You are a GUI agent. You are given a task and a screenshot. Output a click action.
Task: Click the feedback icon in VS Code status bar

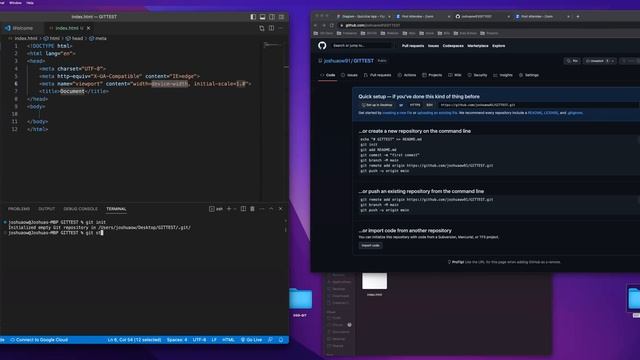(x=270, y=340)
